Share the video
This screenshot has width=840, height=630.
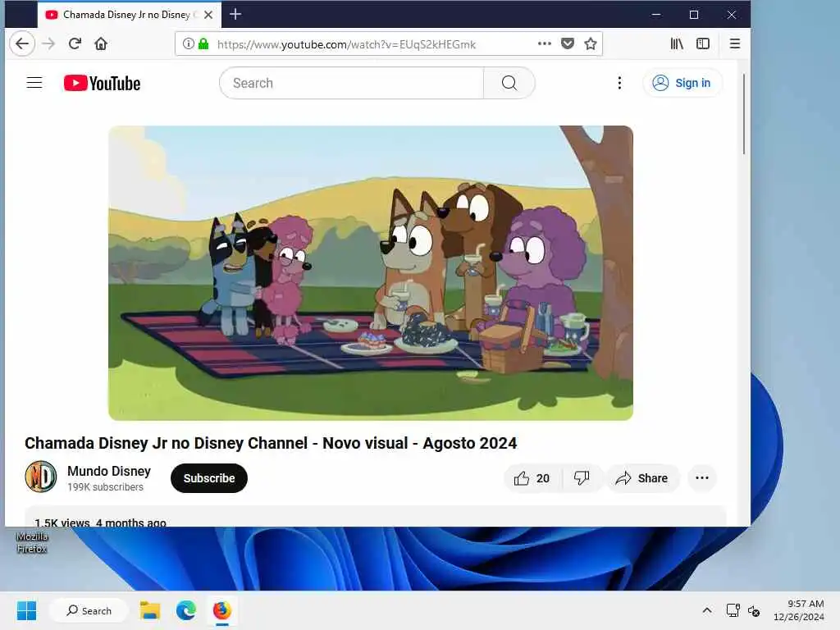642,478
